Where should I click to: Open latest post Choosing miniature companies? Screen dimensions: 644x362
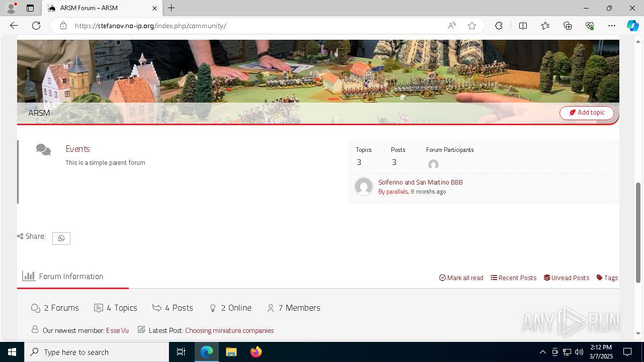pyautogui.click(x=229, y=330)
